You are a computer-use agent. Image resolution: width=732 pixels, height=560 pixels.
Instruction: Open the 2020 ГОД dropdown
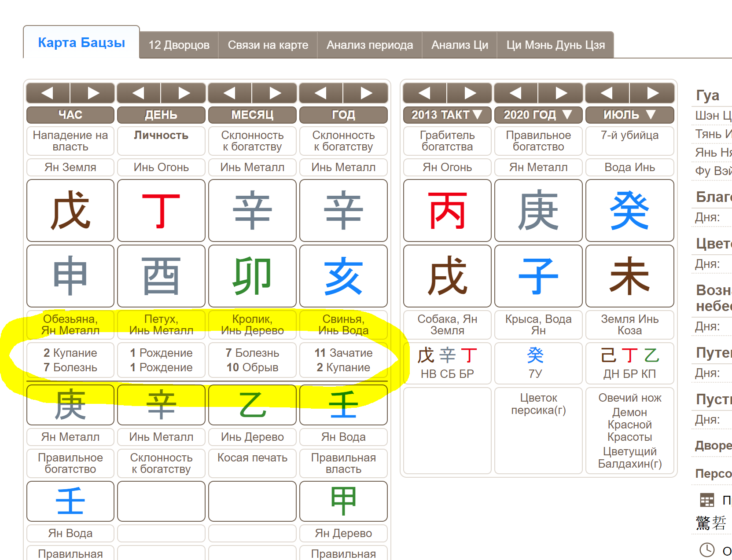[x=538, y=115]
